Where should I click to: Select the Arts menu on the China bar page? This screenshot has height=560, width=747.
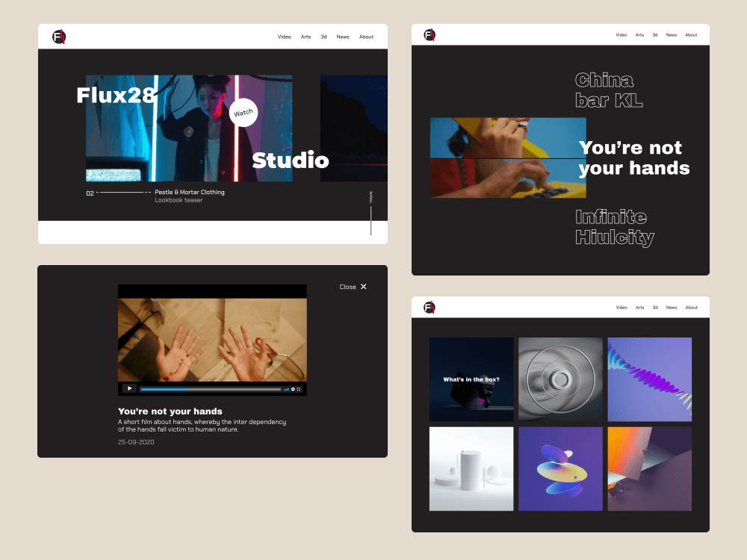(639, 34)
